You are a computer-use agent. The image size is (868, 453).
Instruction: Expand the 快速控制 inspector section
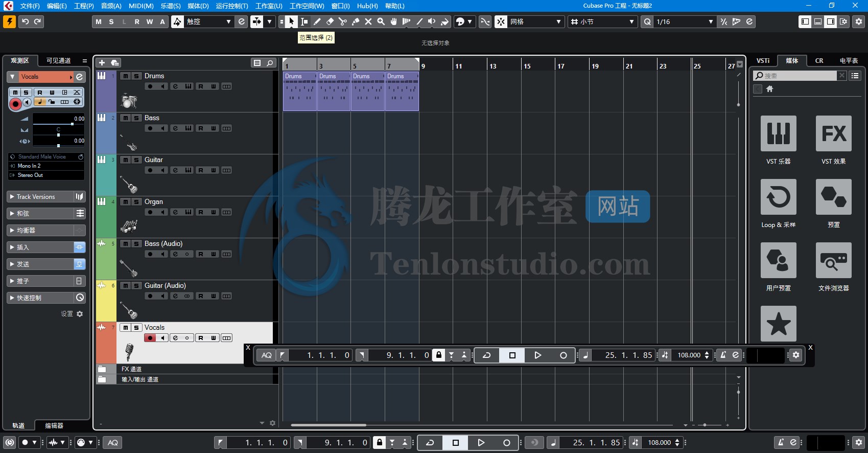tap(41, 298)
